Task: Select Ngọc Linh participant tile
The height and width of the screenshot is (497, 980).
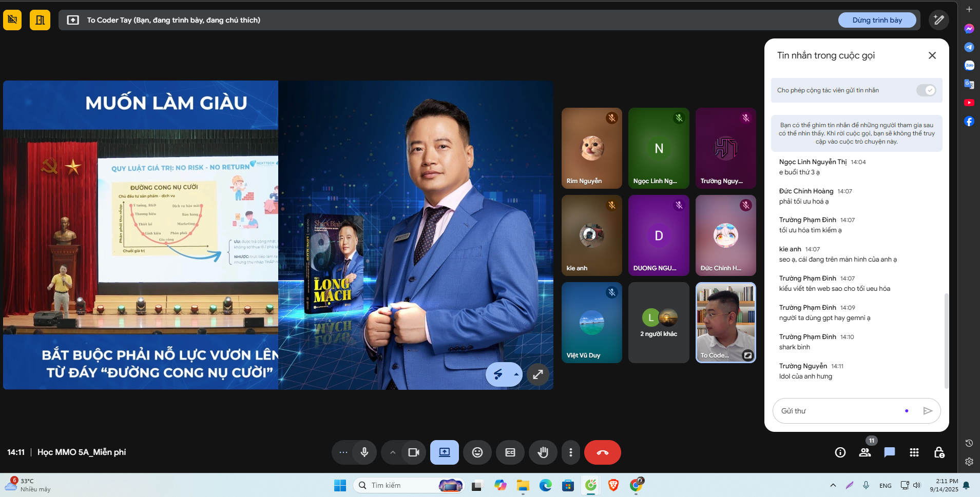Action: [x=659, y=148]
